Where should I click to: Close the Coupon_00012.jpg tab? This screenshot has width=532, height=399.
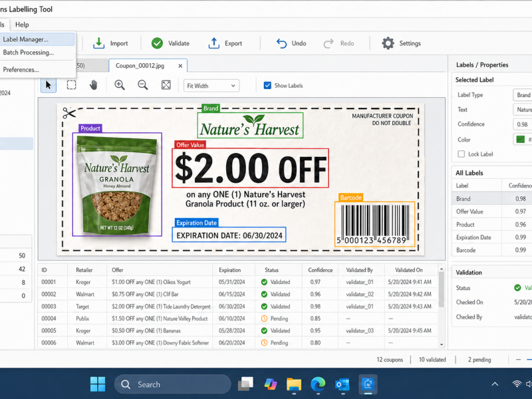[x=180, y=66]
